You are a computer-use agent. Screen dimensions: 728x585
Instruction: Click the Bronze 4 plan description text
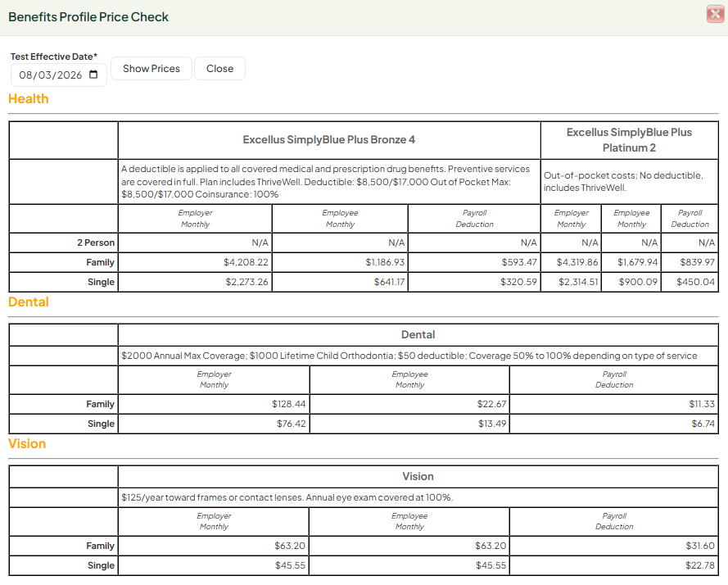coord(325,182)
